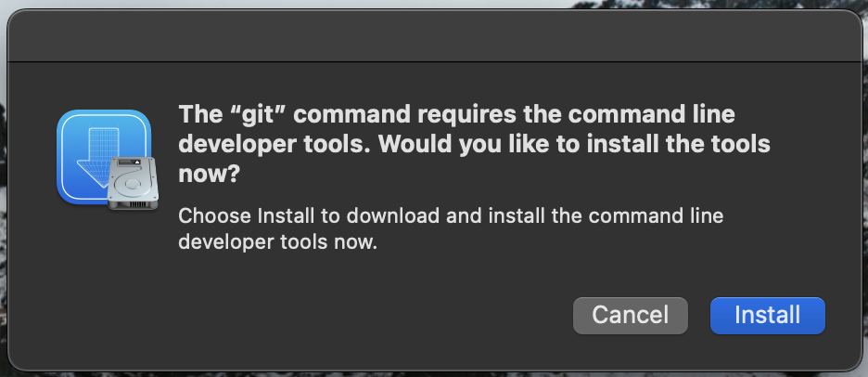Image resolution: width=868 pixels, height=377 pixels.
Task: Click the word "git" in the heading
Action: [254, 115]
